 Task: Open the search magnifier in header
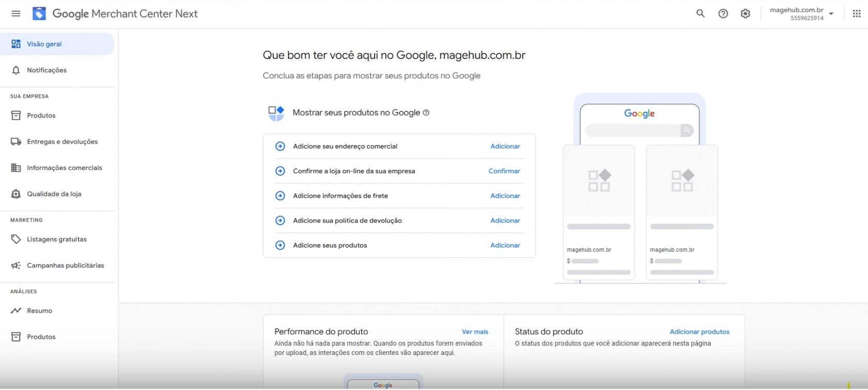tap(701, 13)
